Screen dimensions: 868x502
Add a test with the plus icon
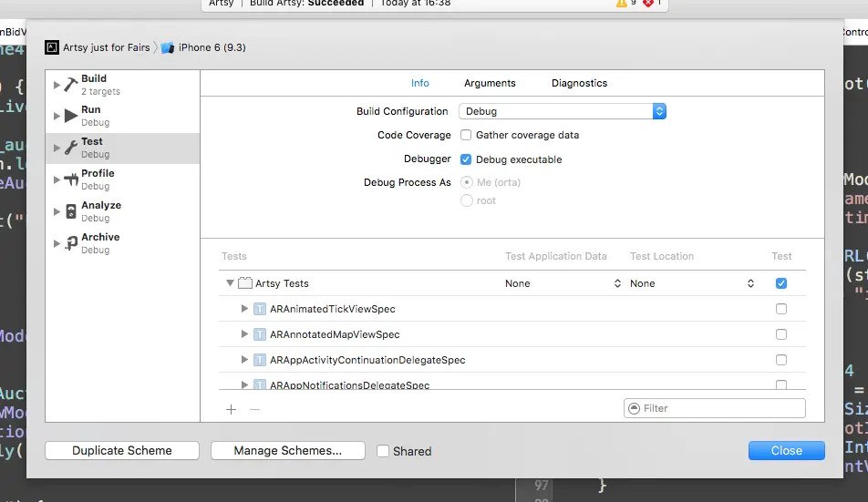pos(232,409)
